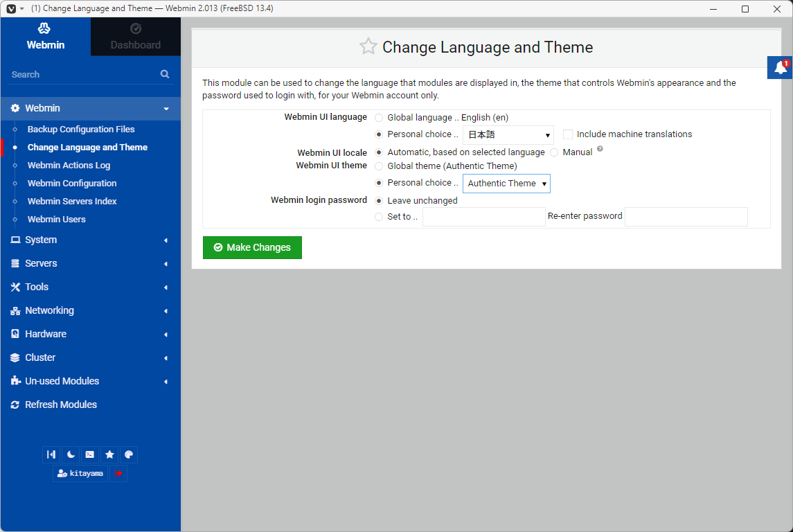The width and height of the screenshot is (793, 532).
Task: Click the Webmin gear icon in sidebar
Action: [15, 108]
